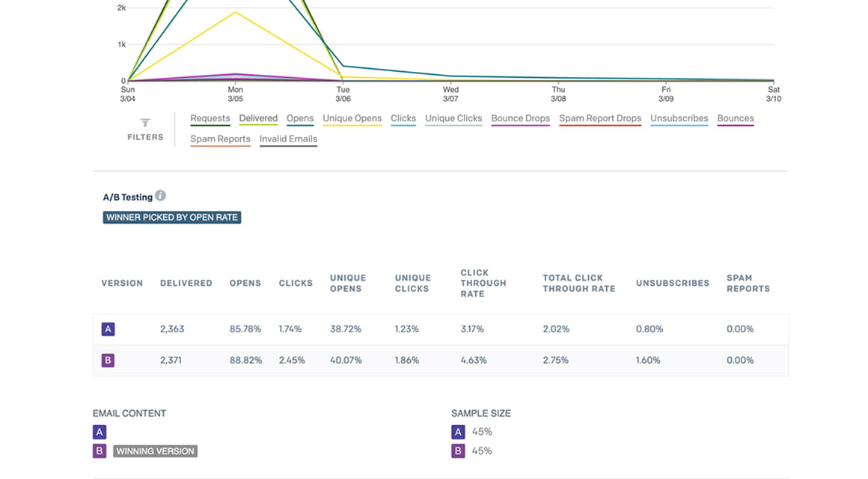Toggle the Invalid Emails filter
This screenshot has width=868, height=479.
coord(288,139)
